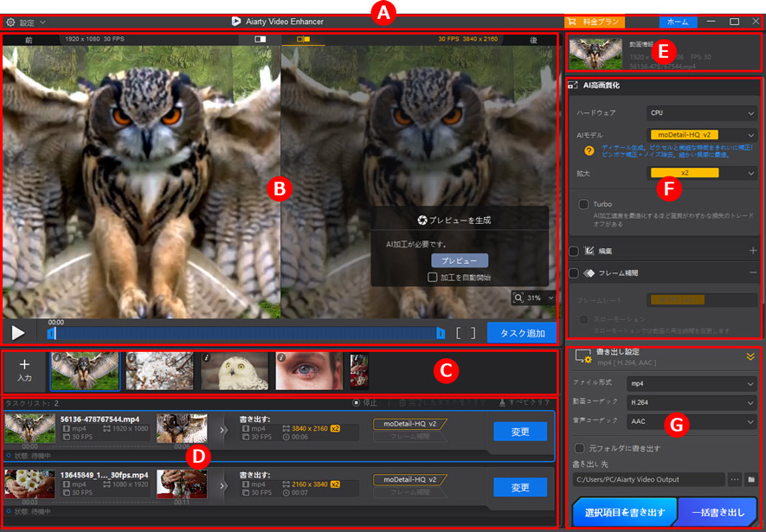Image resolution: width=766 pixels, height=532 pixels.
Task: Open info icon on the owl thumbnail
Action: (56, 358)
